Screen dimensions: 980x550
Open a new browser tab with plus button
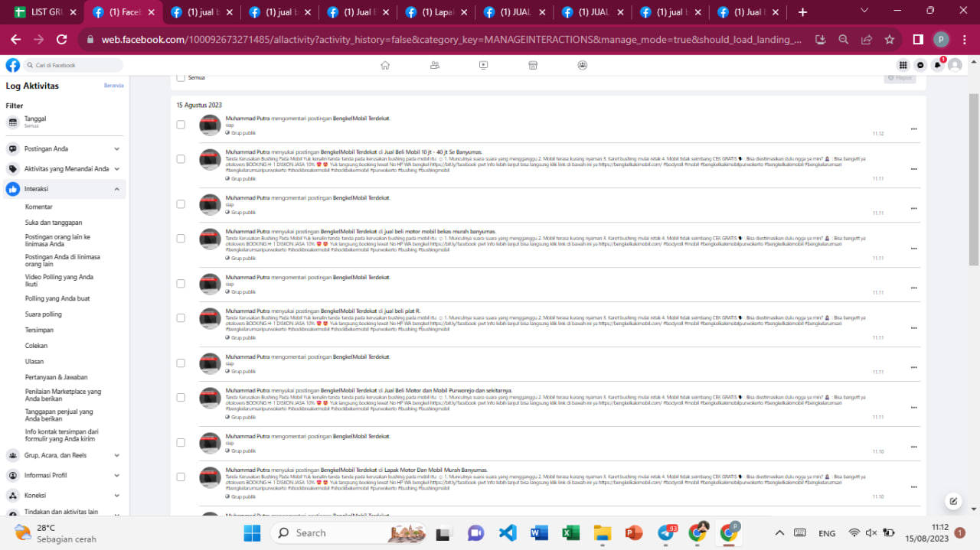pos(802,12)
